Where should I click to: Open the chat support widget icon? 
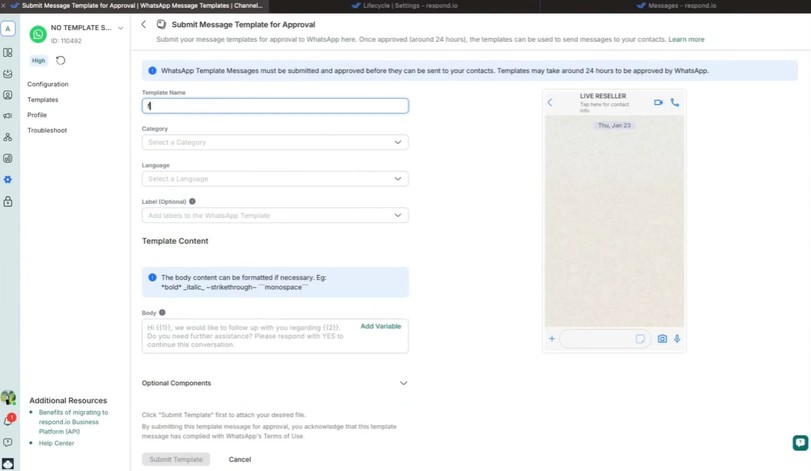(x=800, y=443)
